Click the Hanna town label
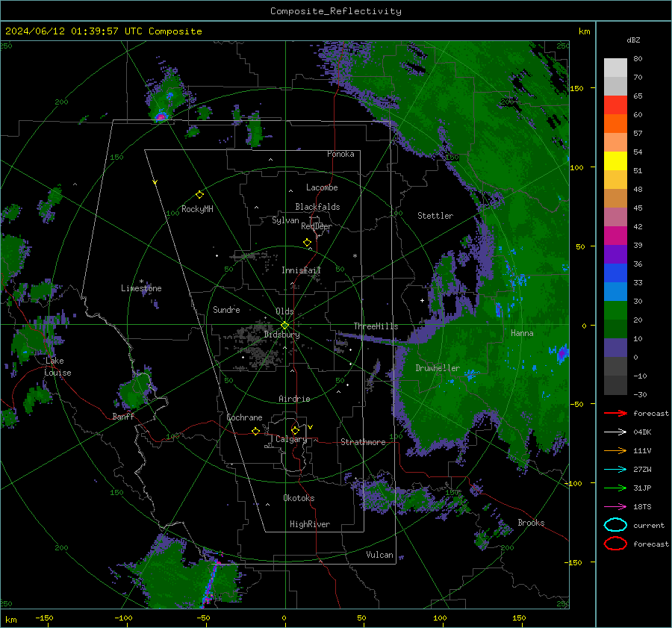 click(x=522, y=333)
